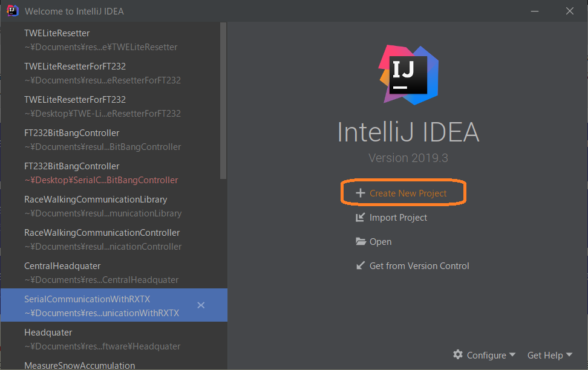The height and width of the screenshot is (370, 588).
Task: Minimize the Welcome to IntelliJ IDEA window
Action: [534, 11]
